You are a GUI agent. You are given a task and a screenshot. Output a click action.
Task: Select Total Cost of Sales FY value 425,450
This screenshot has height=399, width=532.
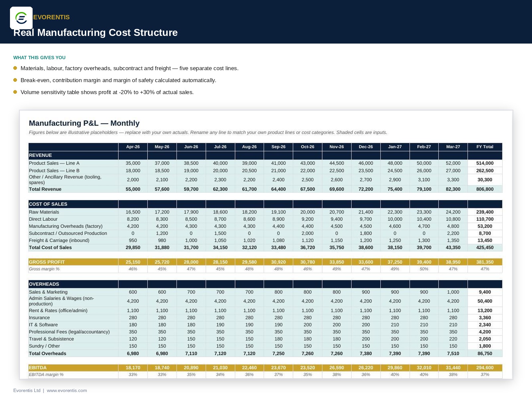click(x=485, y=247)
